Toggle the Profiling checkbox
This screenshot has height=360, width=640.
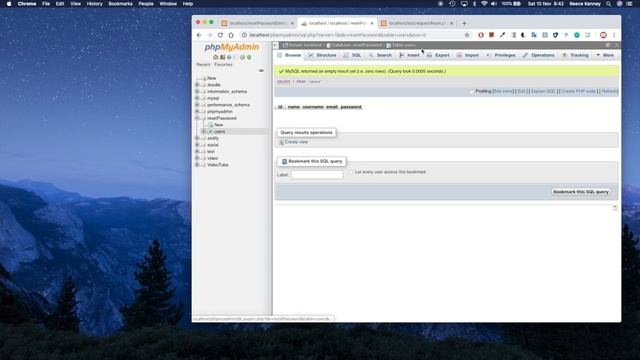(471, 91)
